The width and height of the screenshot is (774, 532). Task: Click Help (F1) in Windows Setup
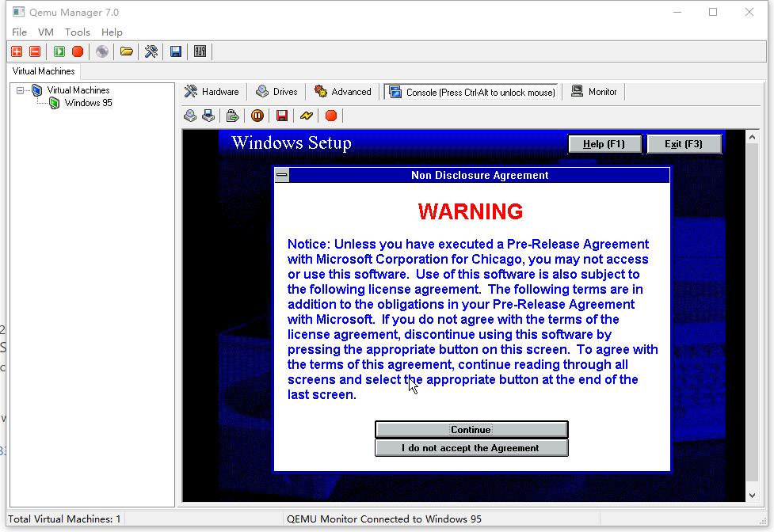[x=604, y=144]
